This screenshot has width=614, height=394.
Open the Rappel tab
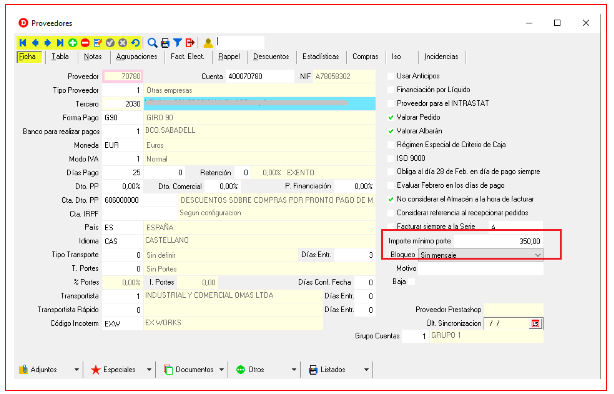[x=229, y=56]
